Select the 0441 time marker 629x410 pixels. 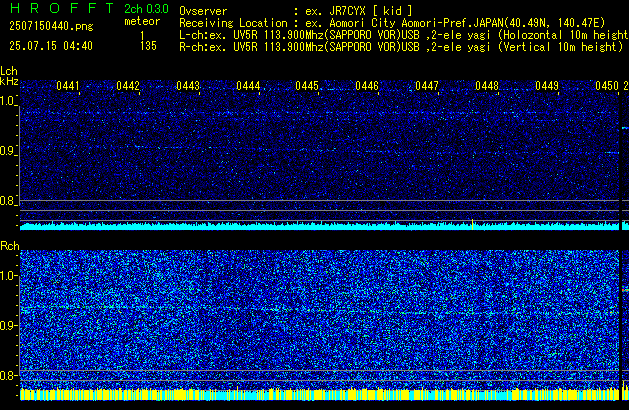[68, 86]
